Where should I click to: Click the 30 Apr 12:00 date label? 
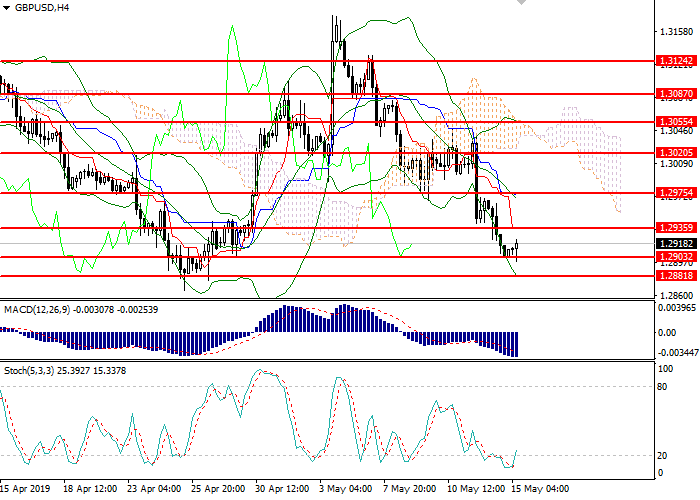(283, 490)
